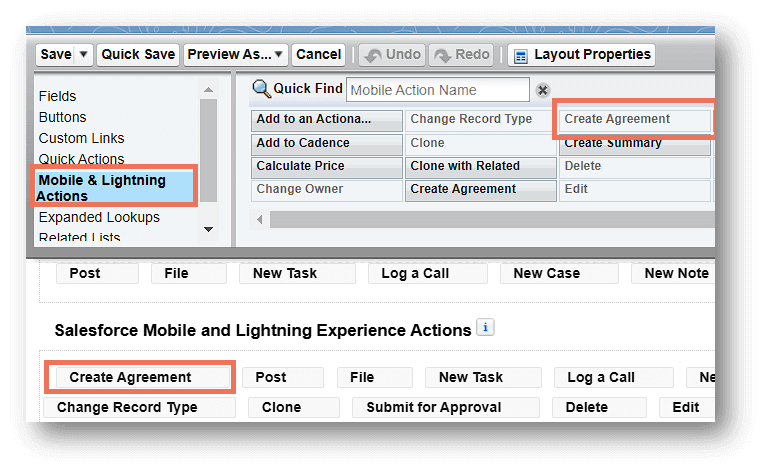This screenshot has height=474, width=767.
Task: Click Edit in Lightning Experience Actions
Action: click(x=687, y=407)
